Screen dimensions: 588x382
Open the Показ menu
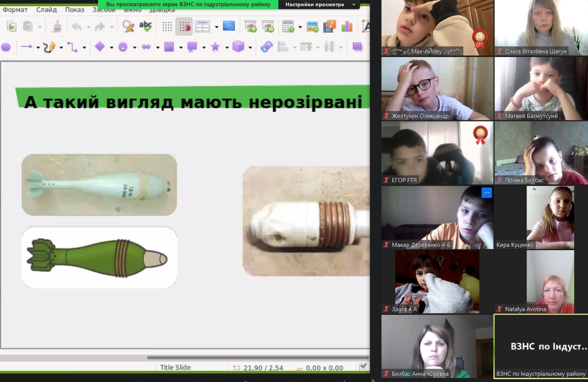[74, 9]
